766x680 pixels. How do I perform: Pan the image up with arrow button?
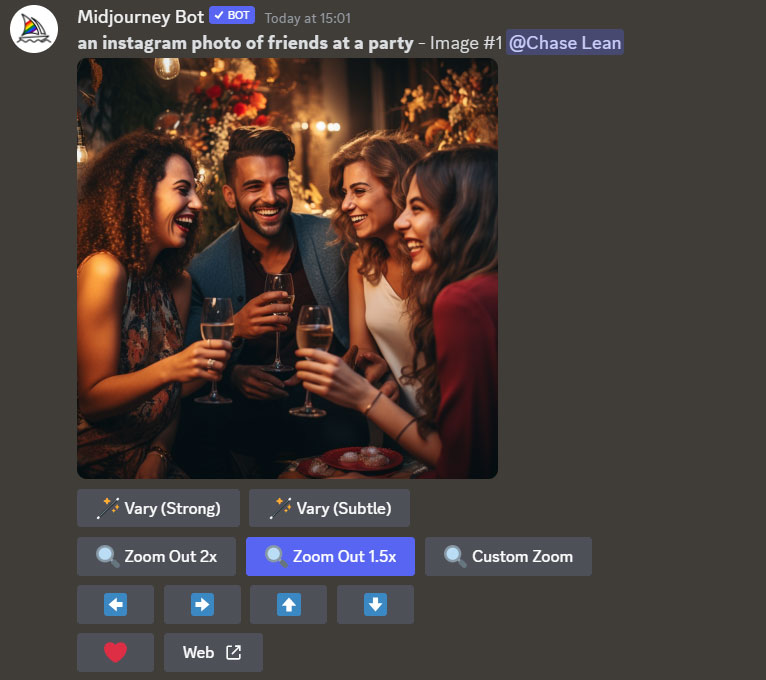[288, 605]
